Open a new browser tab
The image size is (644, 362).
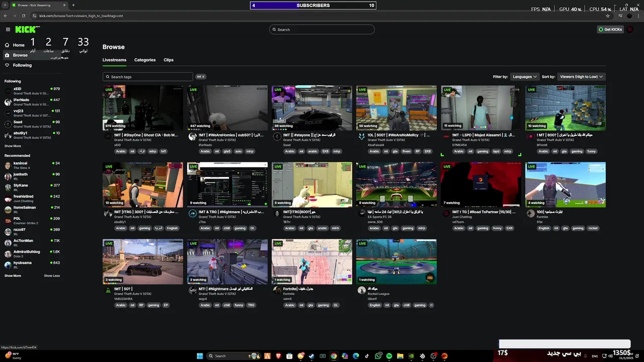[73, 5]
